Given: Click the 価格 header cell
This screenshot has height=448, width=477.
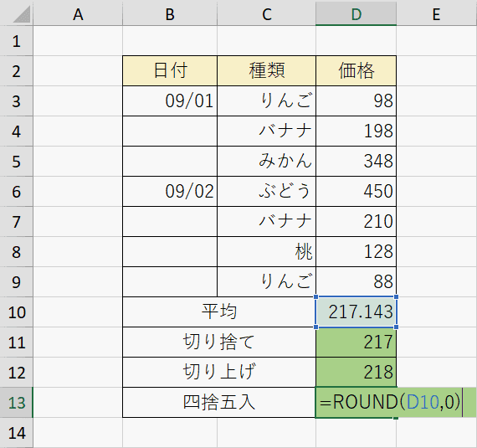Looking at the screenshot, I should pyautogui.click(x=356, y=70).
